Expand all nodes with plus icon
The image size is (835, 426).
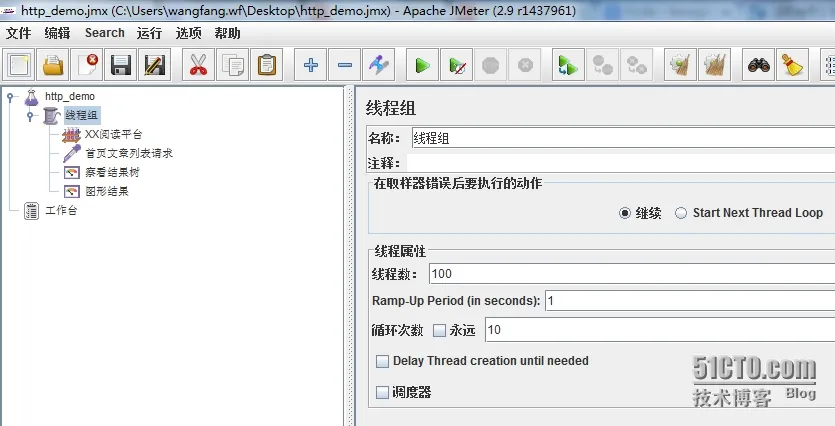pos(310,65)
